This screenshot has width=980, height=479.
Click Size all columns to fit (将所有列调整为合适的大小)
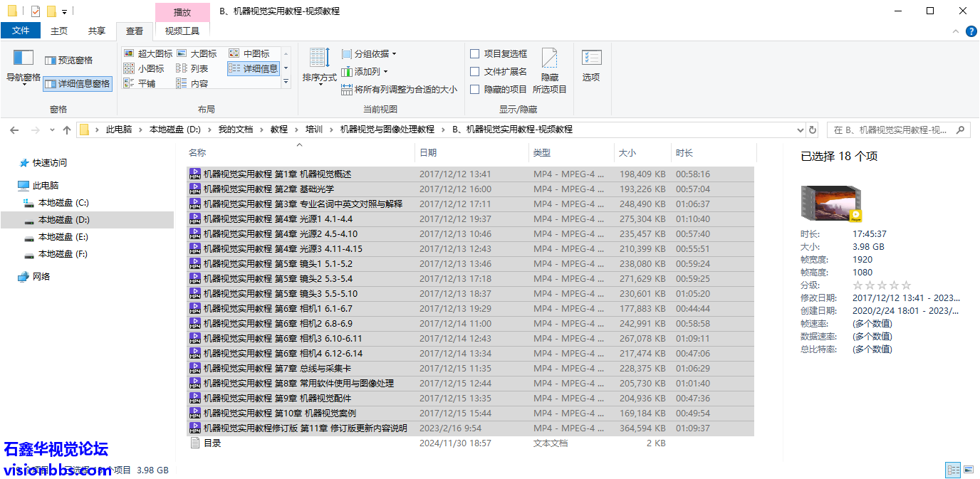tap(399, 90)
